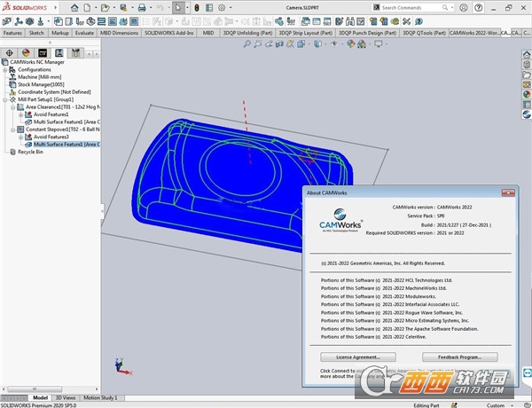Select Stock Manager[1005] tree item
This screenshot has height=408, width=532.
click(41, 84)
